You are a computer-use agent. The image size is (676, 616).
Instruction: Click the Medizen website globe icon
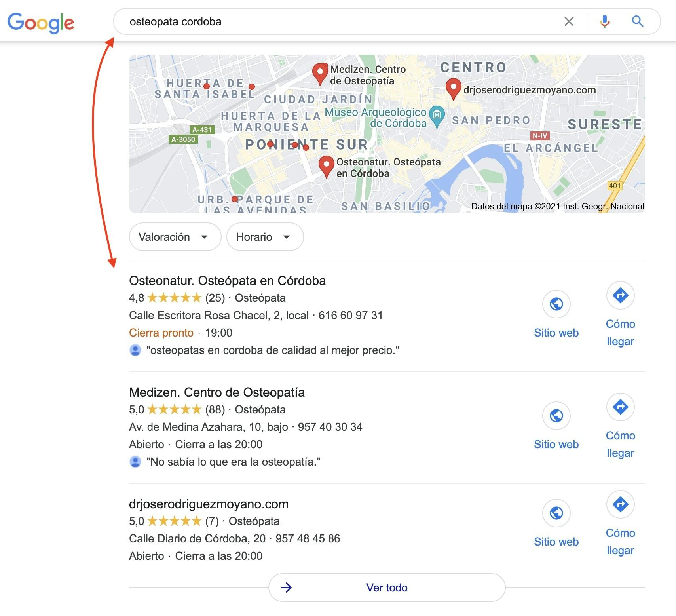tap(556, 416)
